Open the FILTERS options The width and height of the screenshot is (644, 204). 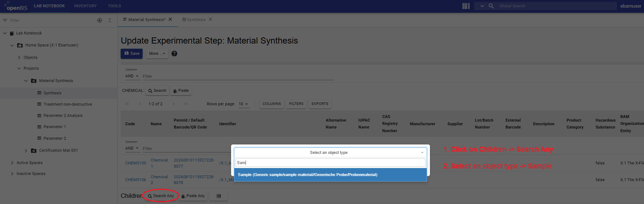click(x=296, y=104)
